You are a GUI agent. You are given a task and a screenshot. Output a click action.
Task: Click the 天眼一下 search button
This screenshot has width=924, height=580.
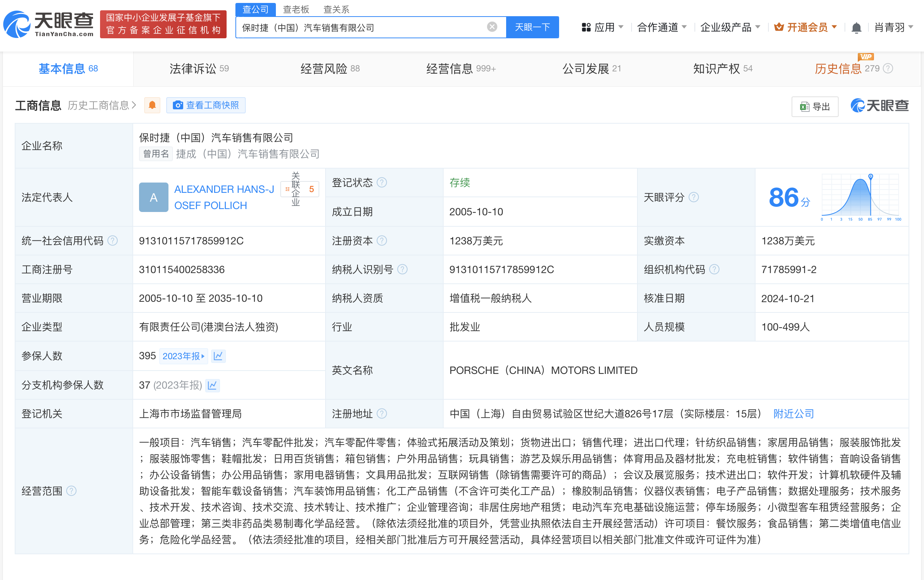tap(532, 27)
